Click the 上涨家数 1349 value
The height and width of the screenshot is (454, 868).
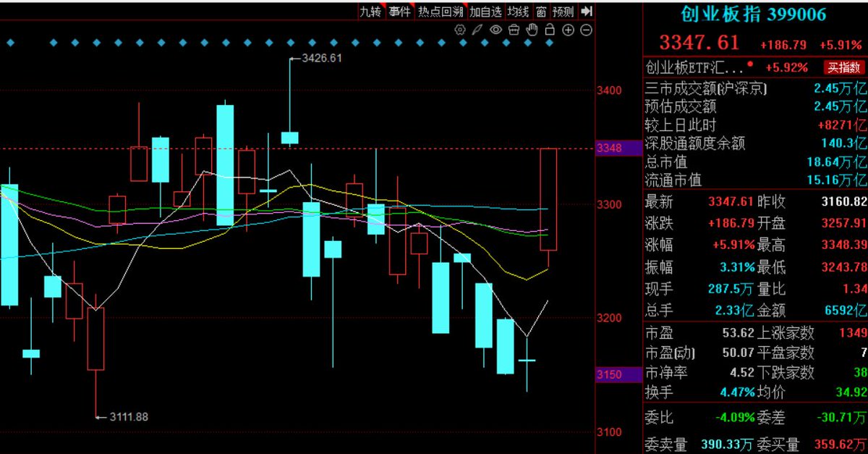tap(852, 334)
